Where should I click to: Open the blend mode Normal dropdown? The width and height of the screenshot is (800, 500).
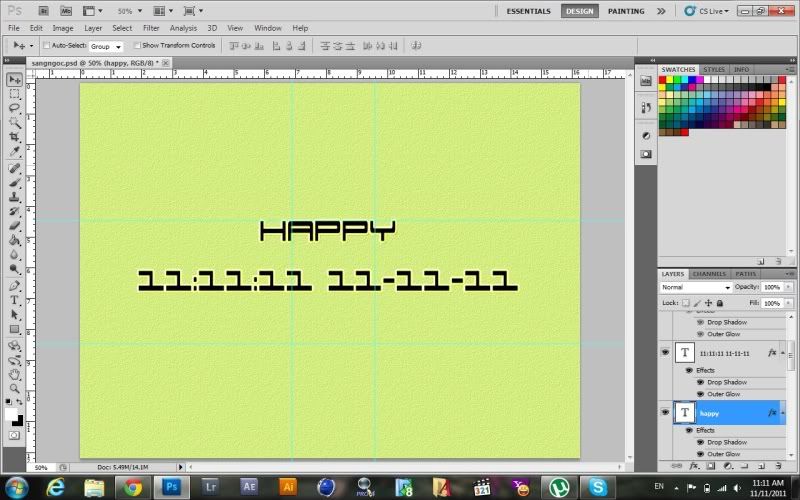(x=696, y=287)
